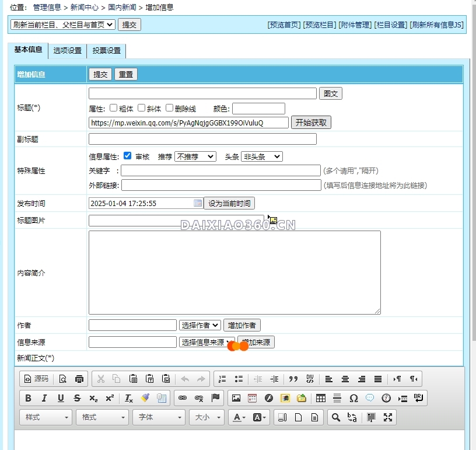Viewport: 476px width, 450px height.
Task: Click the print icon in editor toolbar
Action: [x=79, y=379]
